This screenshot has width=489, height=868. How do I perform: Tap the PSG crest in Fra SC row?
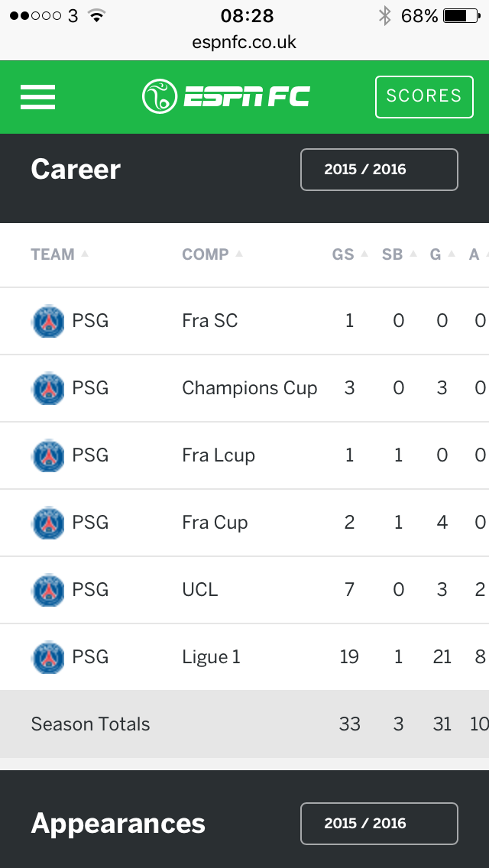[48, 322]
